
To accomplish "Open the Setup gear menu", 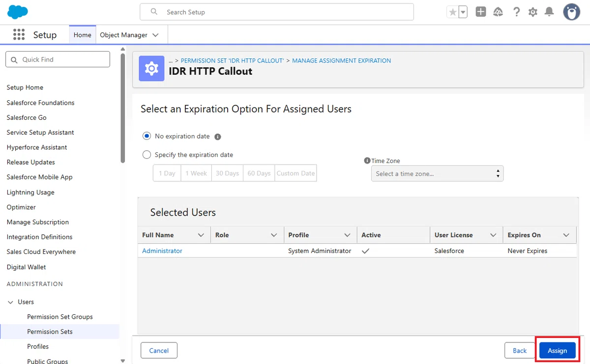I will click(x=533, y=12).
